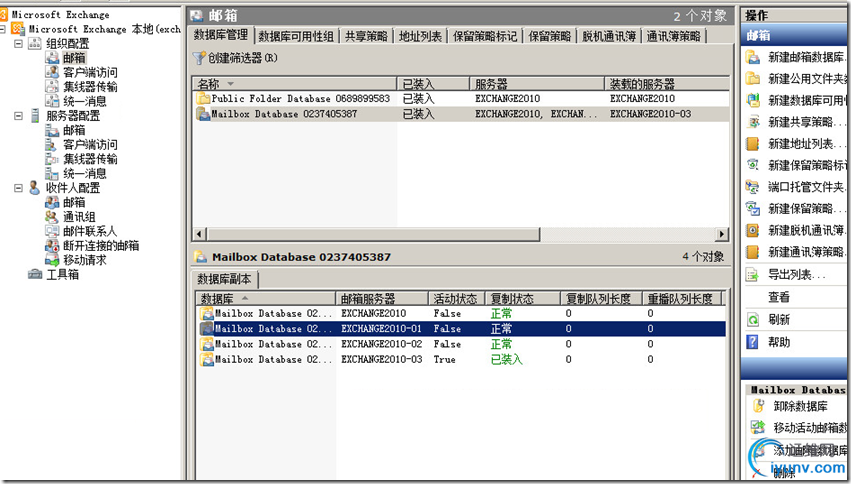Click 新建数据库可用性组 action icon
Image resolution: width=851 pixels, height=484 pixels.
[753, 101]
